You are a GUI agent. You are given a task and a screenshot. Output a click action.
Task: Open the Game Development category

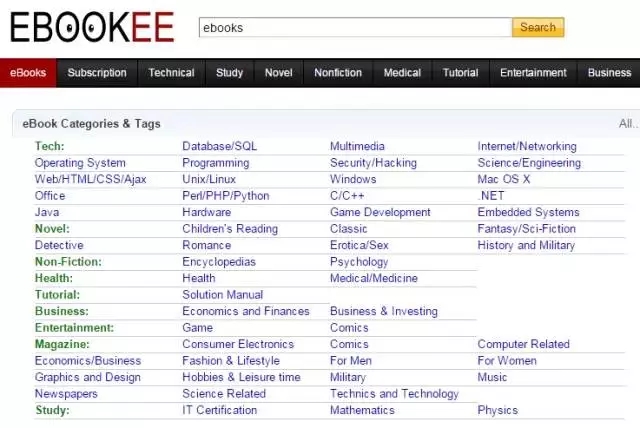380,212
